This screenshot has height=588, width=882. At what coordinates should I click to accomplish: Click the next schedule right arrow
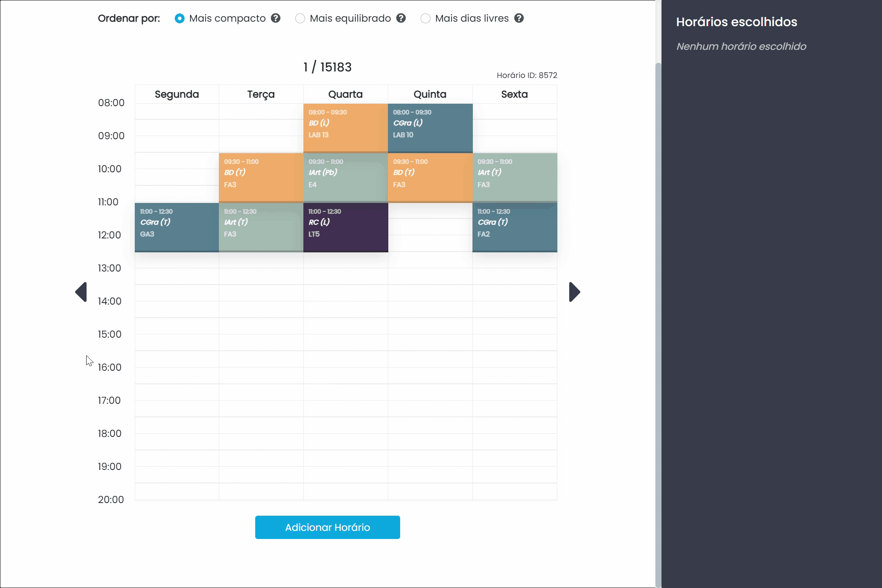click(x=574, y=292)
